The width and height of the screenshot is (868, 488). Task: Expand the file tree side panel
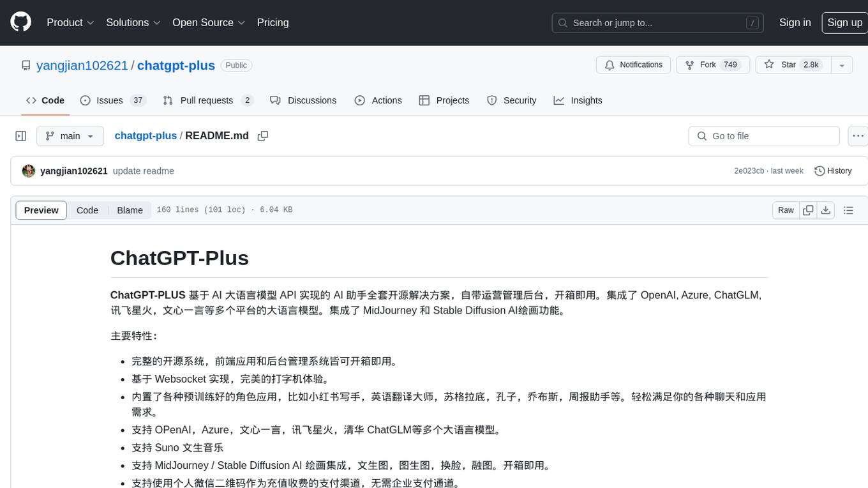point(20,136)
